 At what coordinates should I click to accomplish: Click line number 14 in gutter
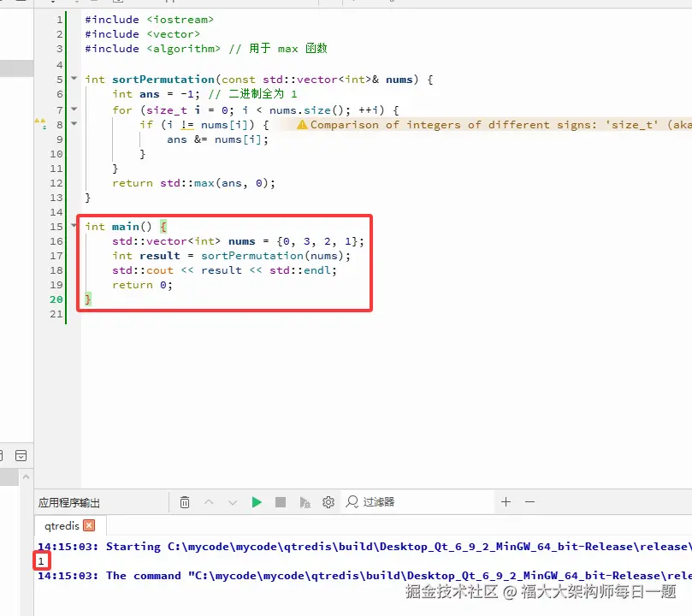56,212
